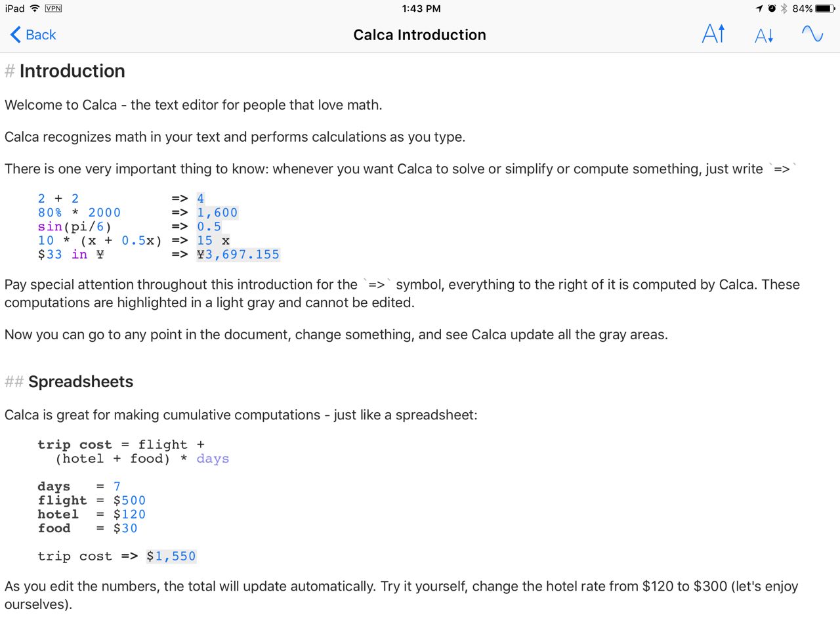Tap the battery icon in status bar

coord(826,9)
